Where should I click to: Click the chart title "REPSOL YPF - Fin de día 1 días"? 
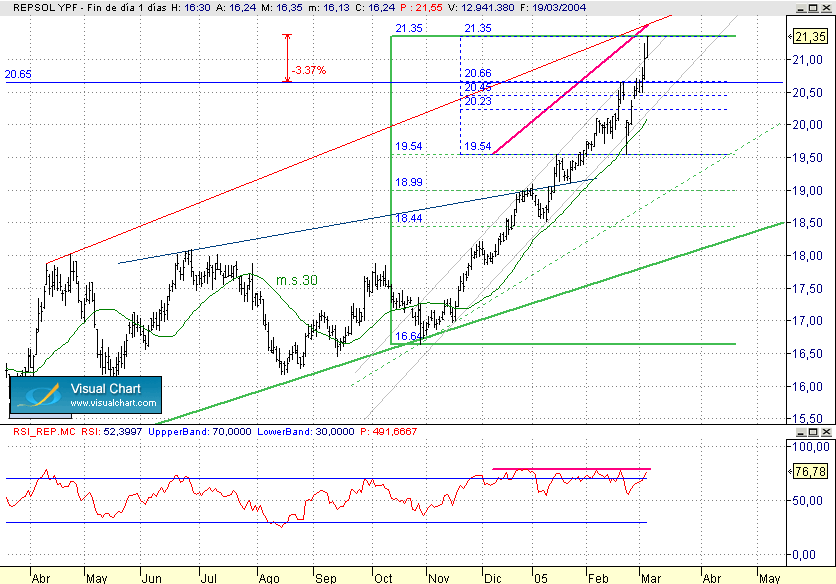pos(90,8)
